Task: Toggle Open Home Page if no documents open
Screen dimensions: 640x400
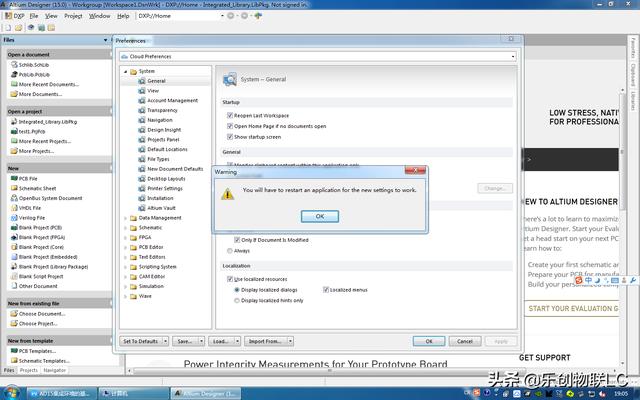Action: [x=230, y=126]
